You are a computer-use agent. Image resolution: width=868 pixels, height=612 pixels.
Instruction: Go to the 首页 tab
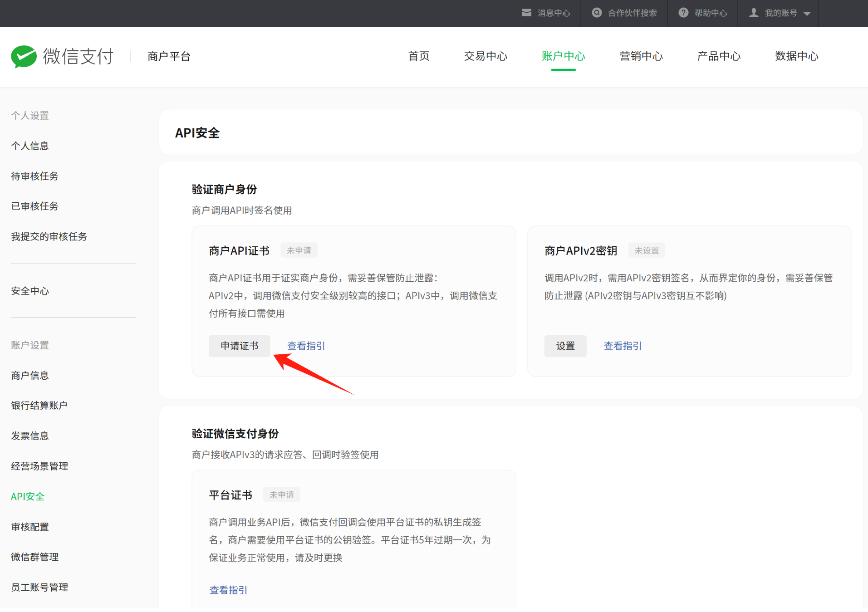coord(419,56)
